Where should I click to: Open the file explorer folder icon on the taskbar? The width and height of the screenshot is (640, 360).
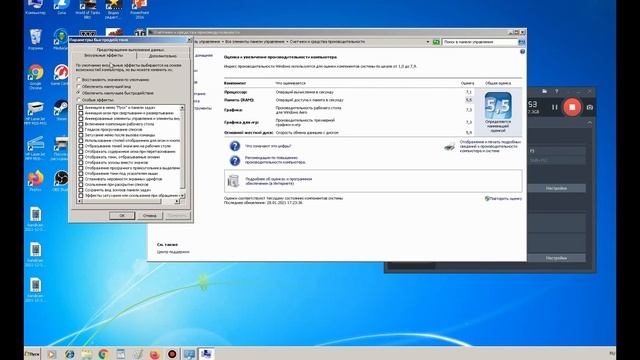click(x=87, y=354)
